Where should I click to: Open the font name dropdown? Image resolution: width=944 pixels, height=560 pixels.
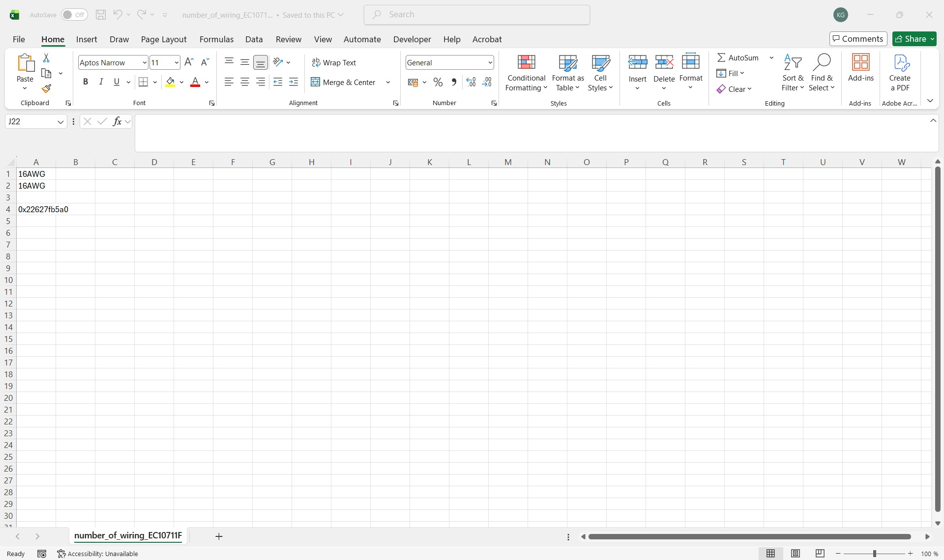tap(144, 62)
